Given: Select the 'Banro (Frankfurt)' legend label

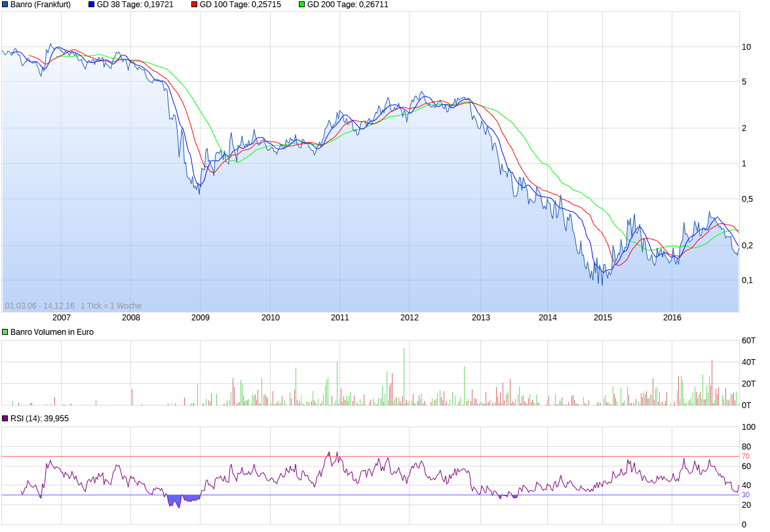Looking at the screenshot, I should coord(41,5).
